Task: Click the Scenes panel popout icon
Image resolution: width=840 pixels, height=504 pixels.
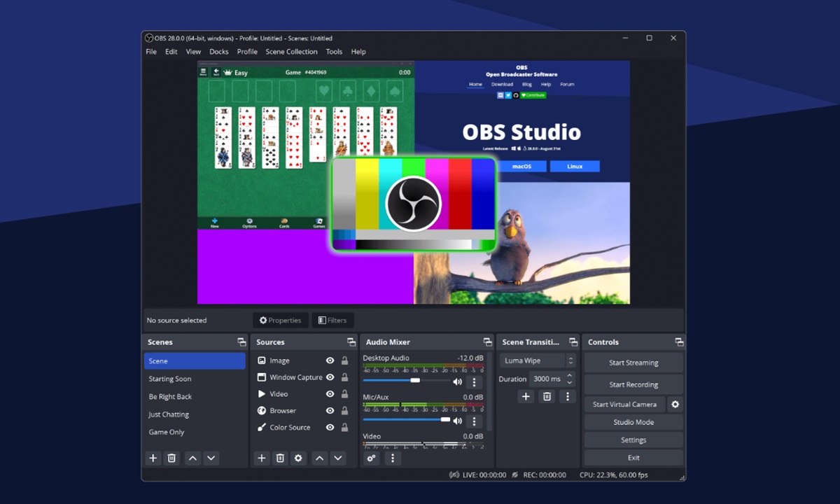Action: (241, 342)
